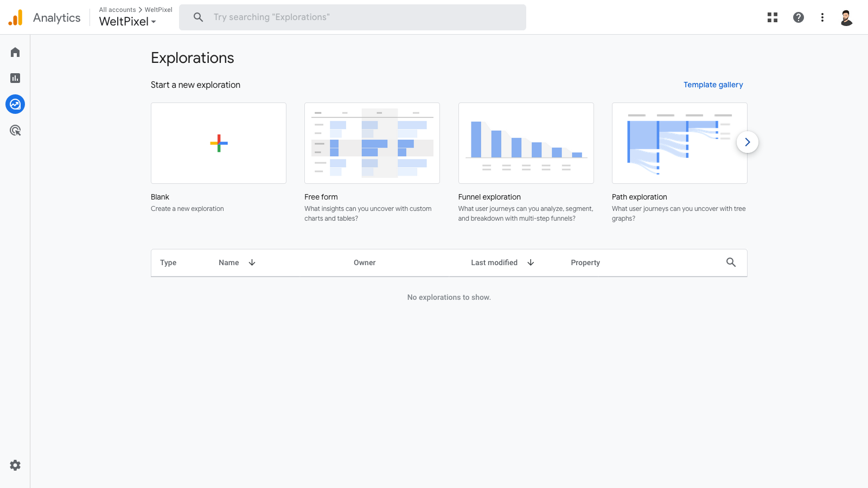This screenshot has height=488, width=868.
Task: Click the Google Analytics logo
Action: 16,17
